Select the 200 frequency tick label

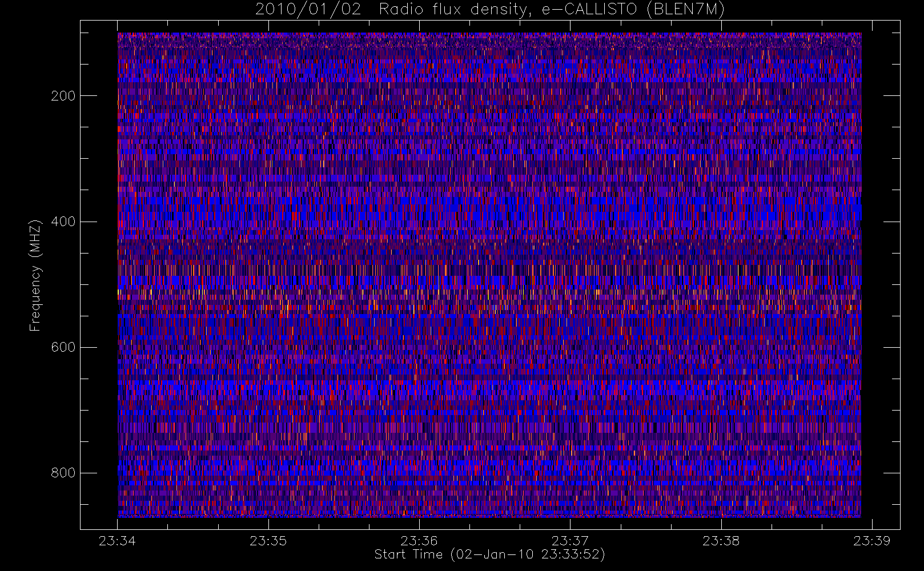[x=63, y=96]
